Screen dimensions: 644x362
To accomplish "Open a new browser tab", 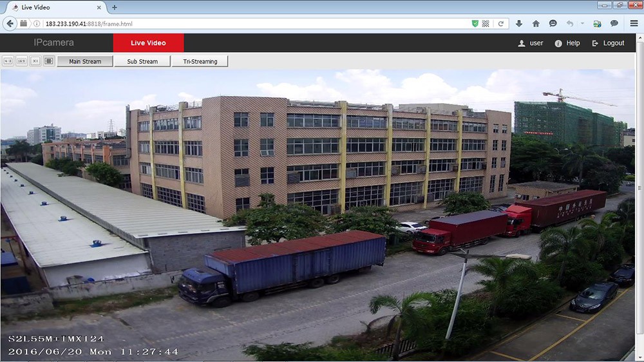I will (115, 8).
